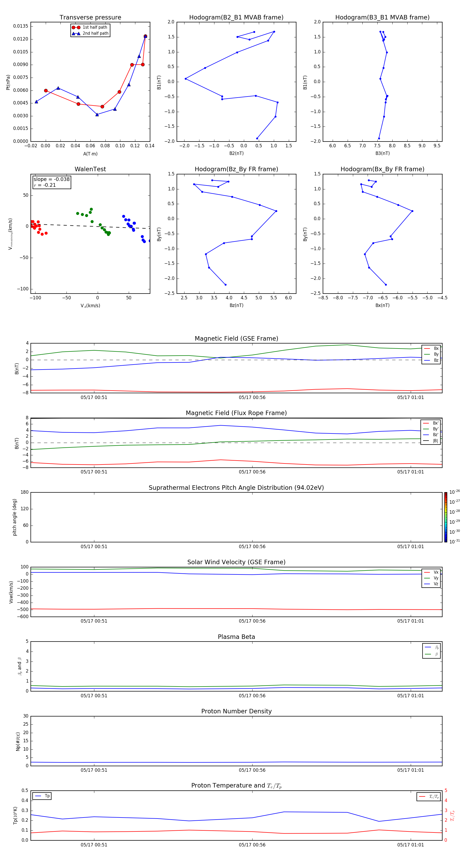The image size is (473, 868).
Task: Click the 'Magnetic Field (Flux Rope Frame)' title
Action: click(236, 413)
